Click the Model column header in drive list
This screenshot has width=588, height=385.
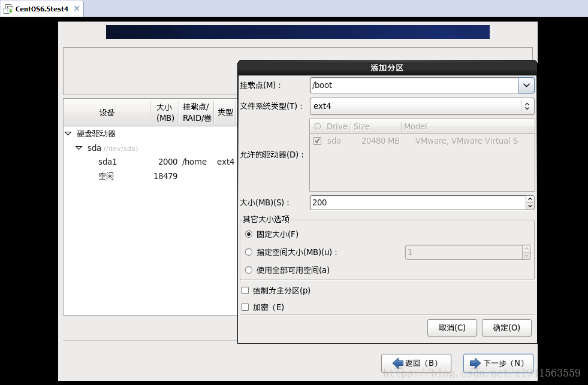point(468,126)
